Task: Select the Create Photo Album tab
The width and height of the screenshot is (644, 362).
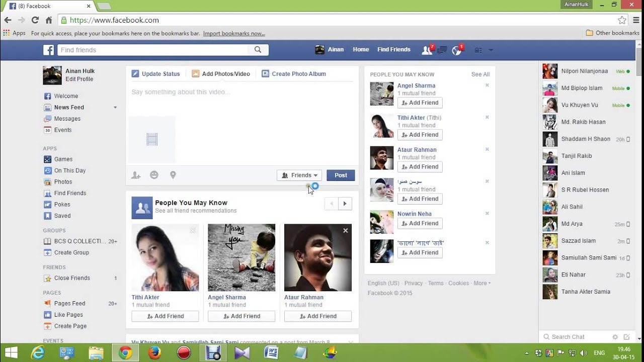Action: point(294,74)
